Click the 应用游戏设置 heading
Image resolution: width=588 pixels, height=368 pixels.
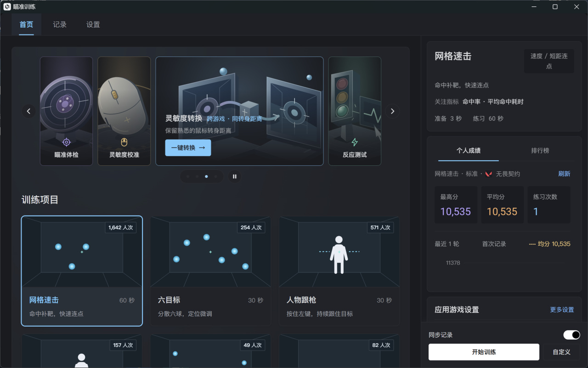457,310
